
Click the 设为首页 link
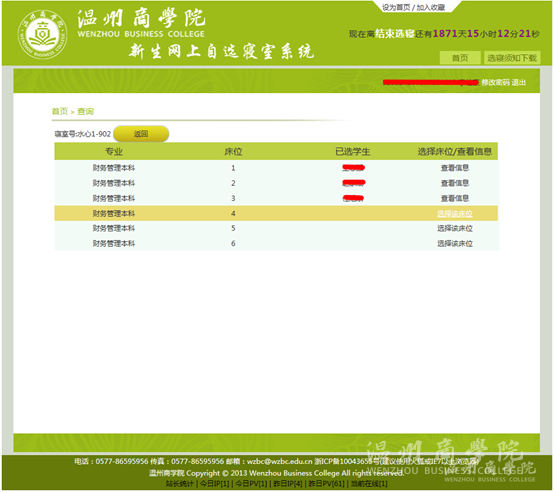click(x=396, y=7)
